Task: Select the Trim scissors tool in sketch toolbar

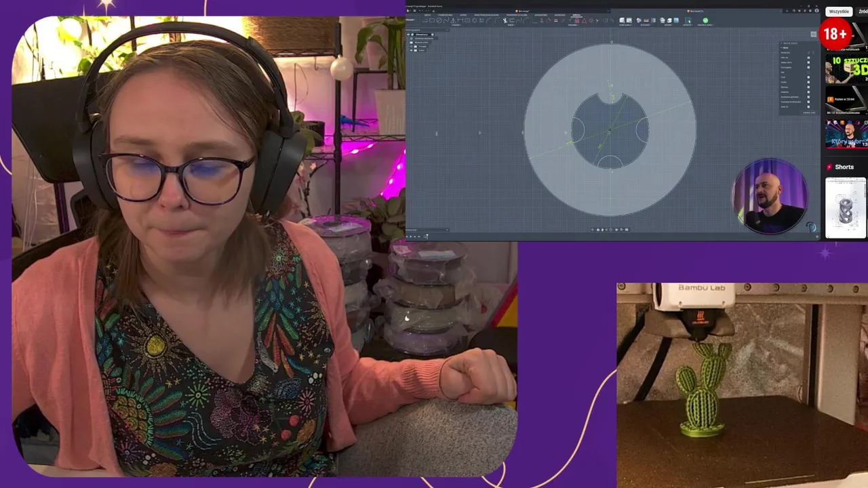Action: click(x=505, y=20)
